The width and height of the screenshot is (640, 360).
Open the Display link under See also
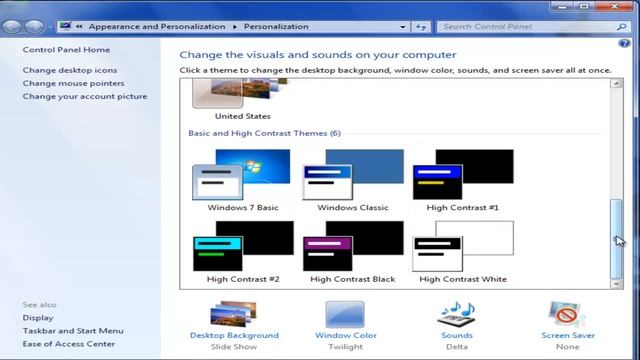click(38, 318)
